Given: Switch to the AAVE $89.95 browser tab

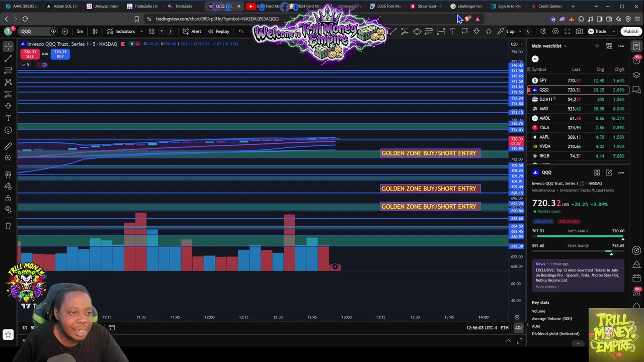Looking at the screenshot, I should pyautogui.click(x=22, y=6).
